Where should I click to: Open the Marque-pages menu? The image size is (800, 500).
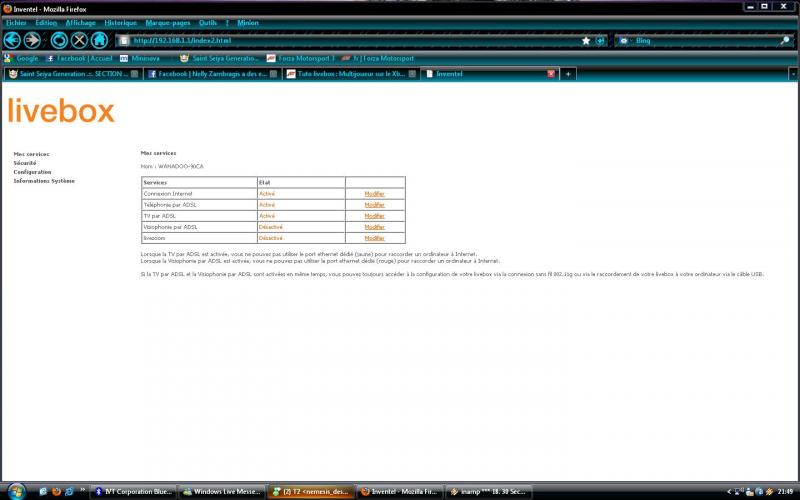click(x=168, y=23)
